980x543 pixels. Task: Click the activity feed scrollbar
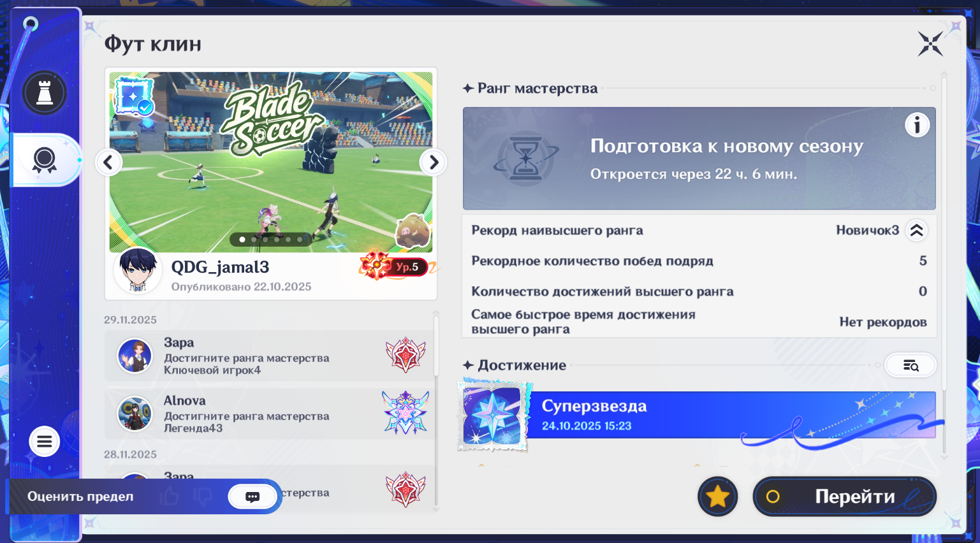click(437, 411)
